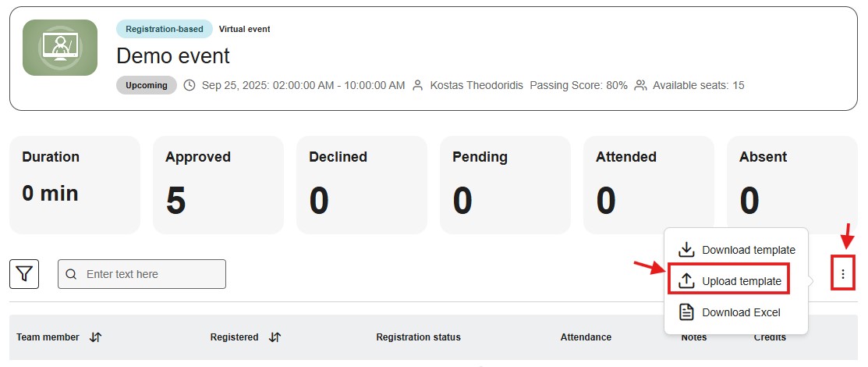Focus the 'Enter text here' search field

[142, 274]
